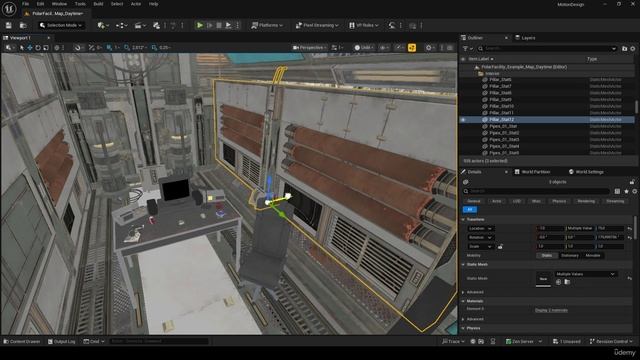The height and width of the screenshot is (360, 640).
Task: Open the Perspective view dropdown
Action: coord(309,48)
